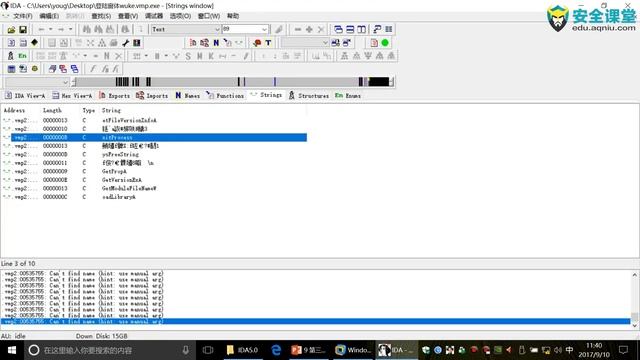640x360 pixels.
Task: Open the IDA5.0 folder on taskbar
Action: coord(242,350)
